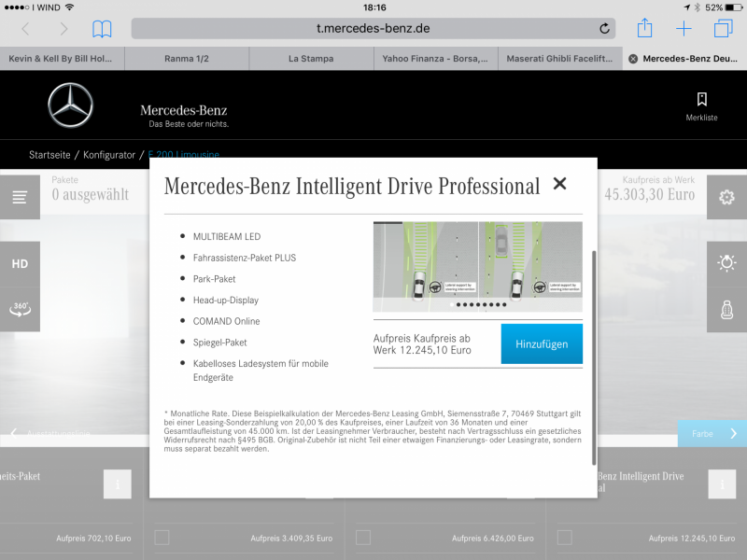Show all open tabs overview
The width and height of the screenshot is (747, 560).
[723, 28]
